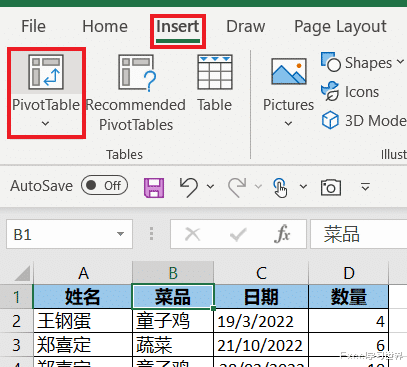Select column A header
This screenshot has height=367, width=407.
(x=83, y=273)
